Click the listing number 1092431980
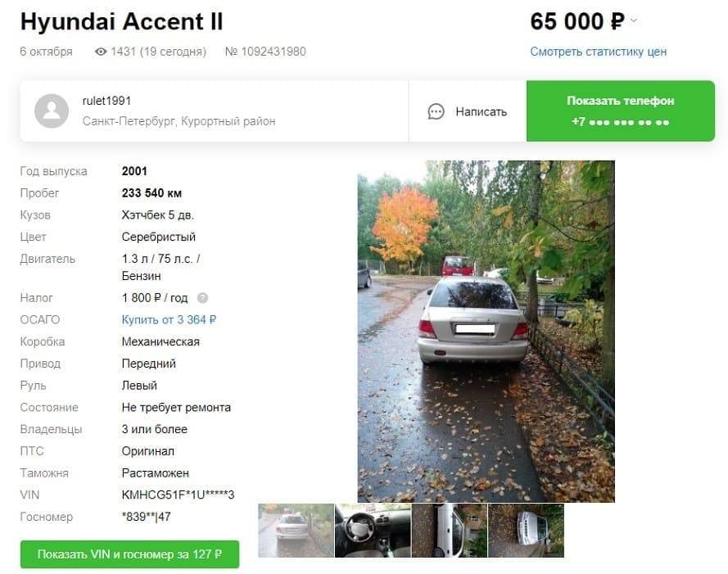This screenshot has width=728, height=574. click(265, 52)
